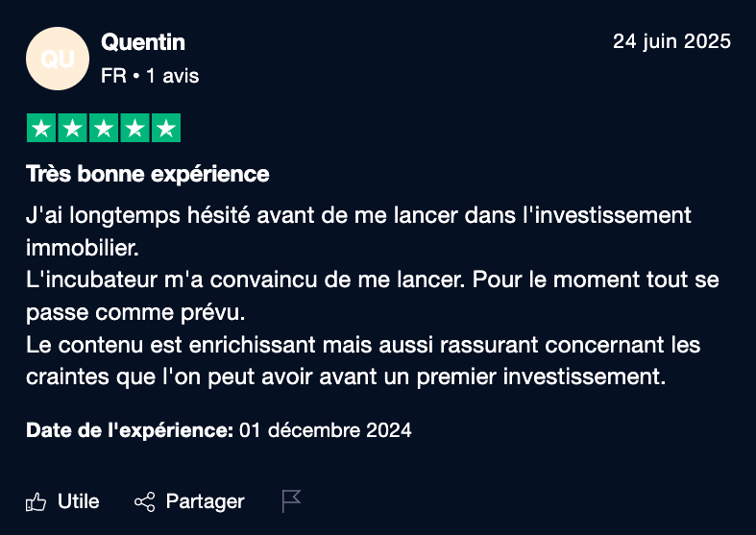The width and height of the screenshot is (756, 535).
Task: Select the Partager text button
Action: tap(206, 501)
